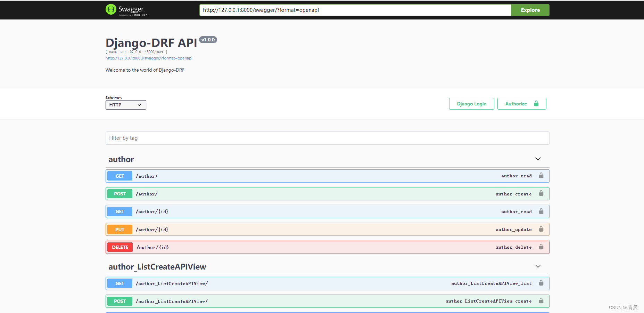Screen dimensions: 644x313
Task: Click lock icon on GET /author/{id} row
Action: [x=541, y=211]
